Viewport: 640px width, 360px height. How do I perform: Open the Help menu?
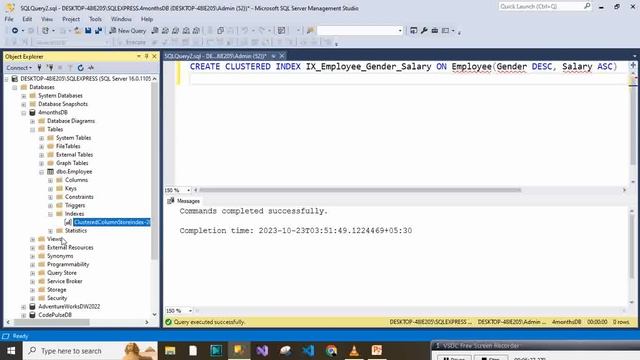(x=147, y=19)
